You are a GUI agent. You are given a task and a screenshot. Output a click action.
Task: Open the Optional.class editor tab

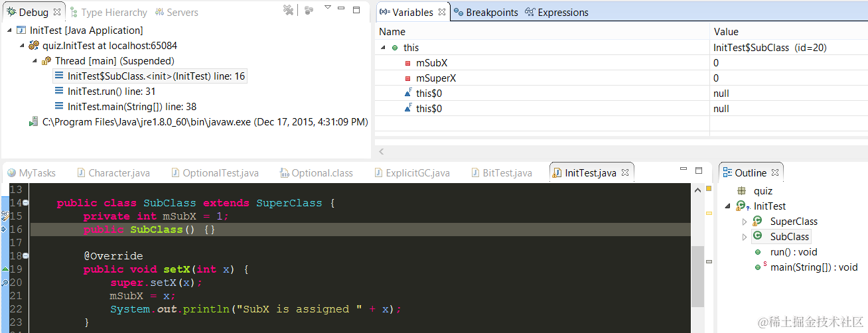coord(316,172)
